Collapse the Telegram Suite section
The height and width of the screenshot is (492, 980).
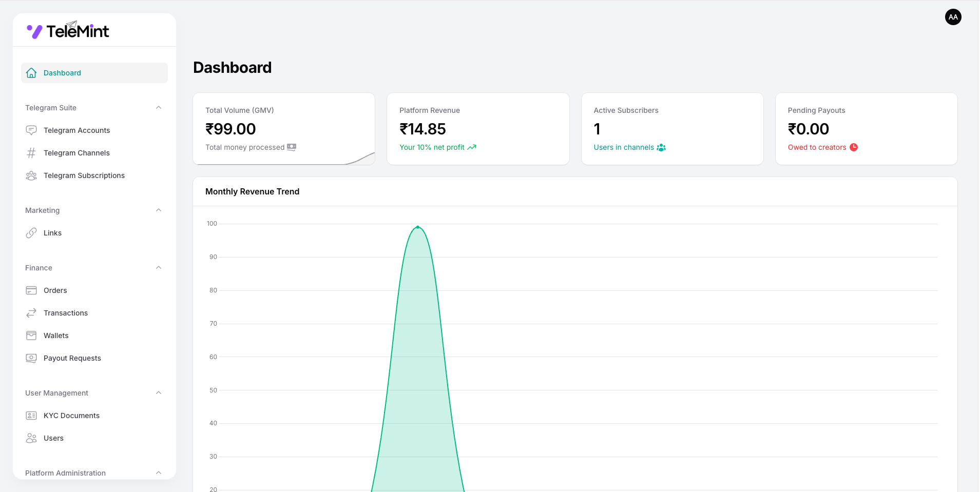[159, 108]
